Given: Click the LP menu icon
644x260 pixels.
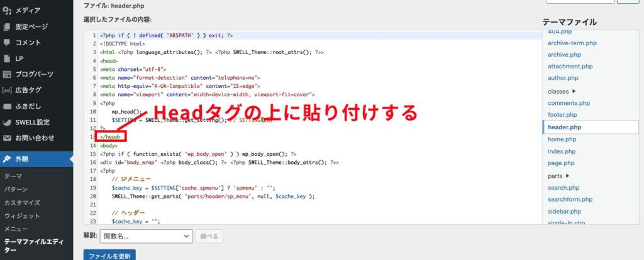Looking at the screenshot, I should [x=7, y=58].
